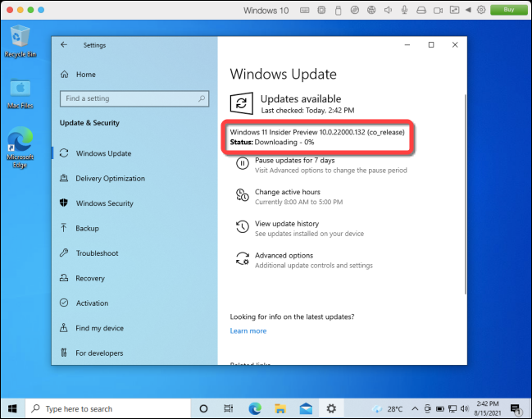The height and width of the screenshot is (419, 532).
Task: Open Recycle Bin desktop icon
Action: pyautogui.click(x=20, y=39)
